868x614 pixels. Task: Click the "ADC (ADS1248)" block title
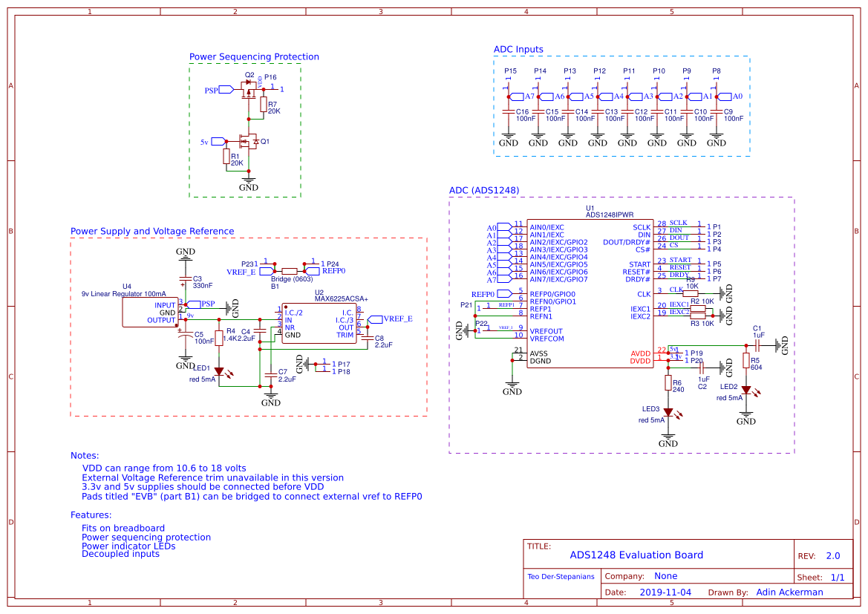pyautogui.click(x=484, y=191)
